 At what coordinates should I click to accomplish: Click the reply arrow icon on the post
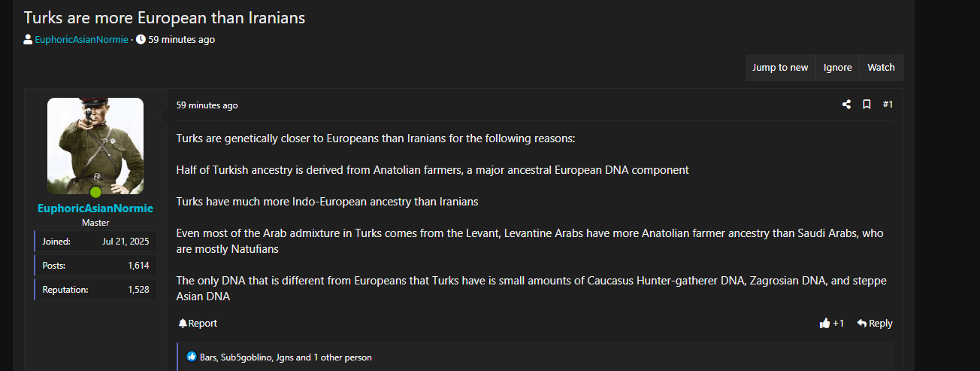(x=862, y=324)
